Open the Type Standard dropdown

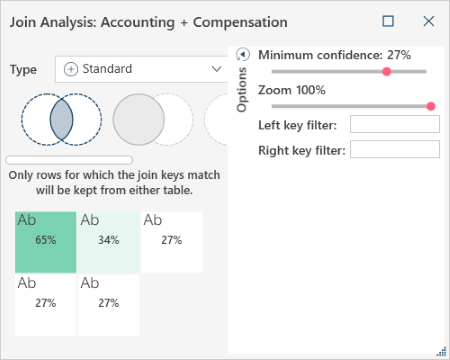click(x=141, y=69)
